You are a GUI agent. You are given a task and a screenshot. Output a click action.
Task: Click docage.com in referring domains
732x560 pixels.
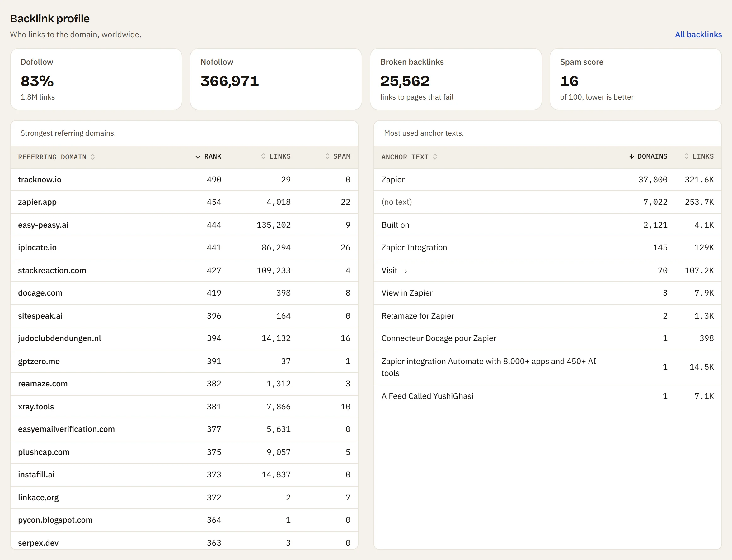pyautogui.click(x=40, y=293)
